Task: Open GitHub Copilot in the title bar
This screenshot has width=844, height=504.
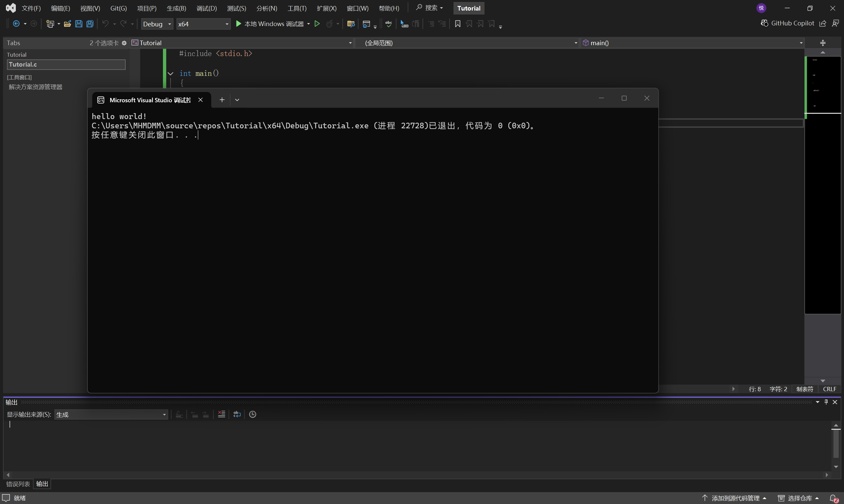Action: (x=787, y=23)
